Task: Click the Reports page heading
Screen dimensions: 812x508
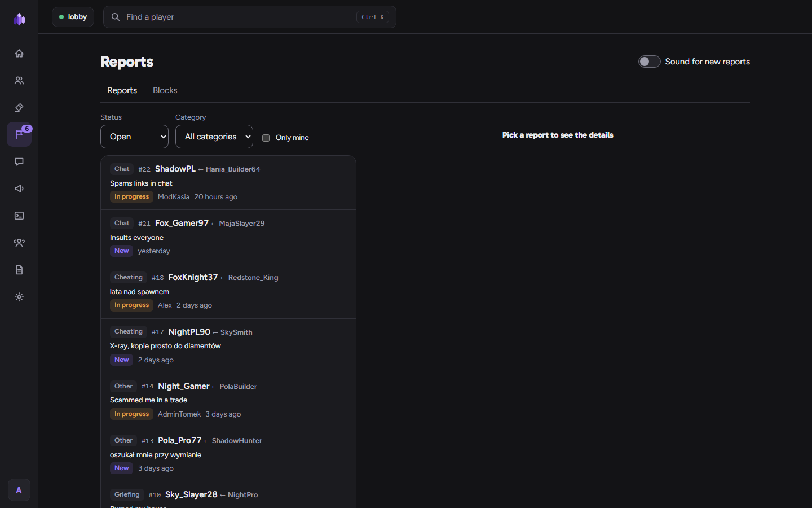Action: pos(127,62)
